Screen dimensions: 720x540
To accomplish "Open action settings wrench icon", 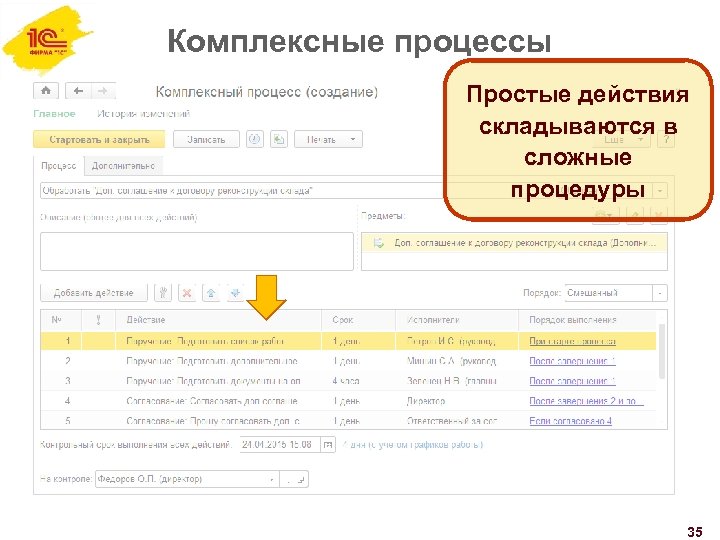I will pyautogui.click(x=163, y=292).
